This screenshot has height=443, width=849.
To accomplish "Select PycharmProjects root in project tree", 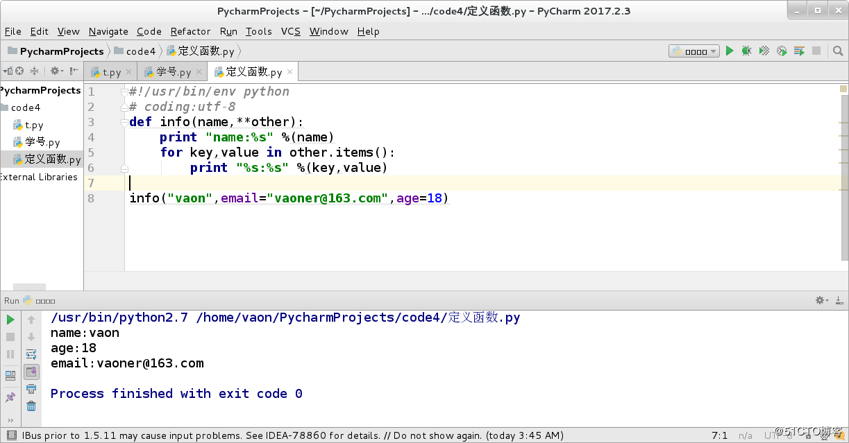I will coord(41,90).
